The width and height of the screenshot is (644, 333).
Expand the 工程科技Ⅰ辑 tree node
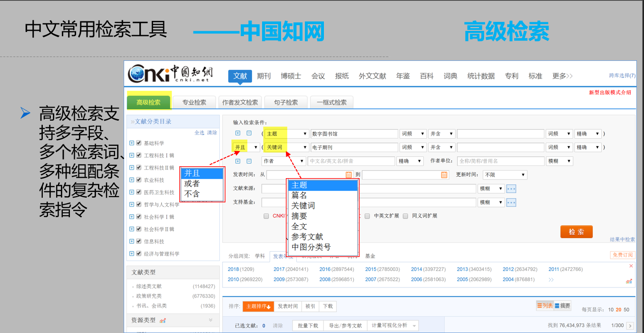[132, 155]
